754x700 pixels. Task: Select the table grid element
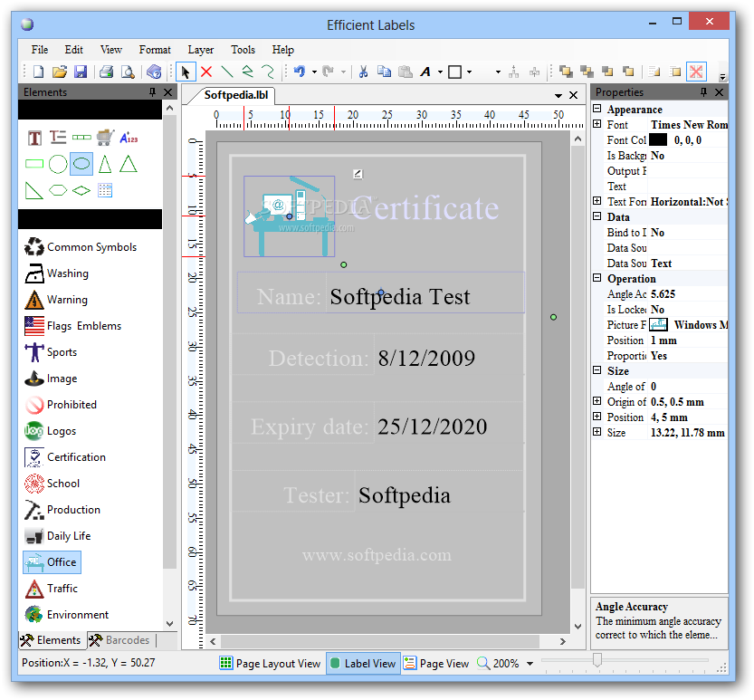(105, 190)
